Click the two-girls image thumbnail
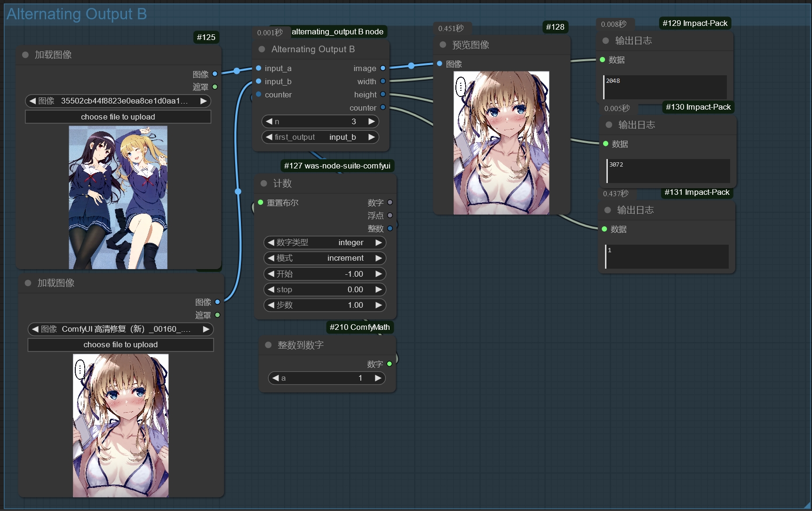 [x=118, y=197]
